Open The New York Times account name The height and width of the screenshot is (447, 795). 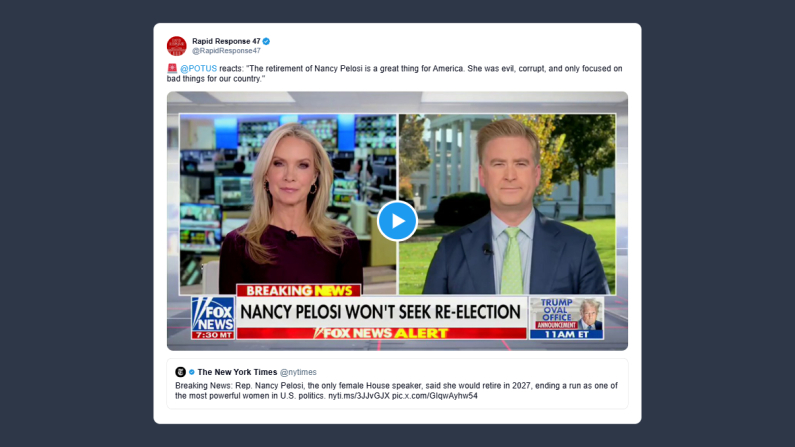[237, 372]
